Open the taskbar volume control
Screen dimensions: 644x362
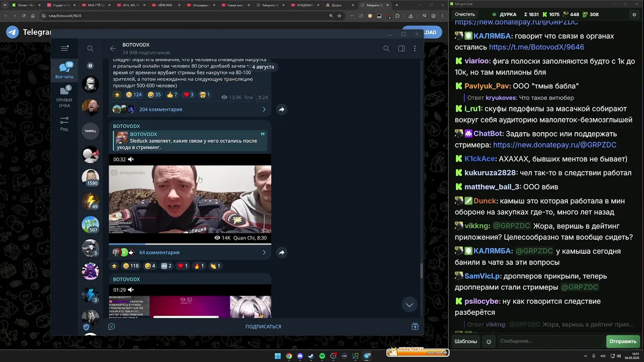click(x=618, y=356)
